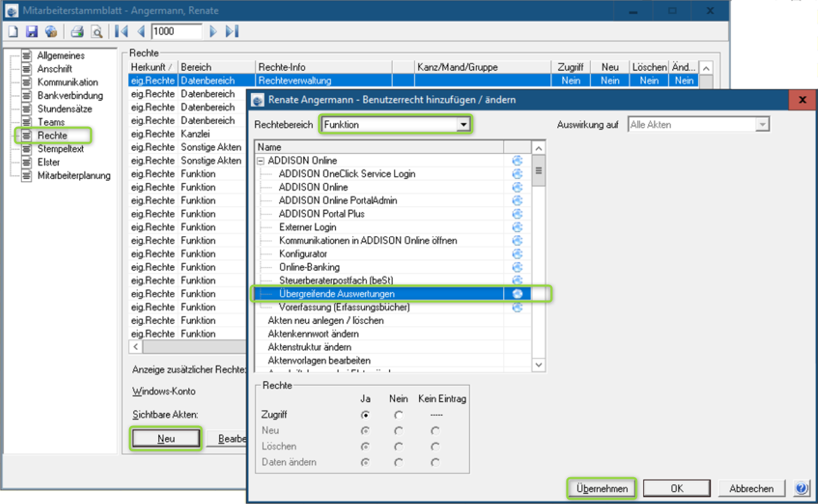Select Ja radio for Löschen

pos(365,447)
